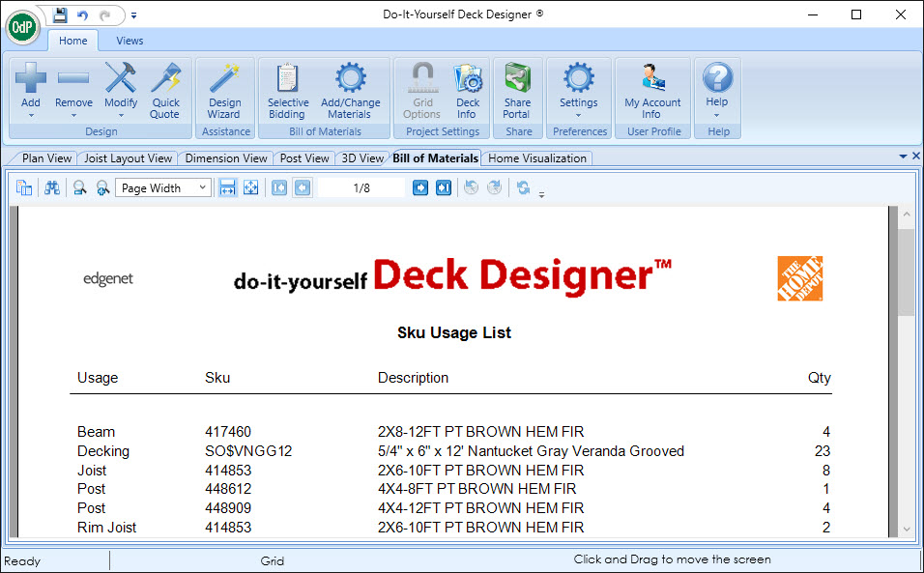Click the binoculars Find icon
Screen dimensions: 924x573
pos(52,187)
